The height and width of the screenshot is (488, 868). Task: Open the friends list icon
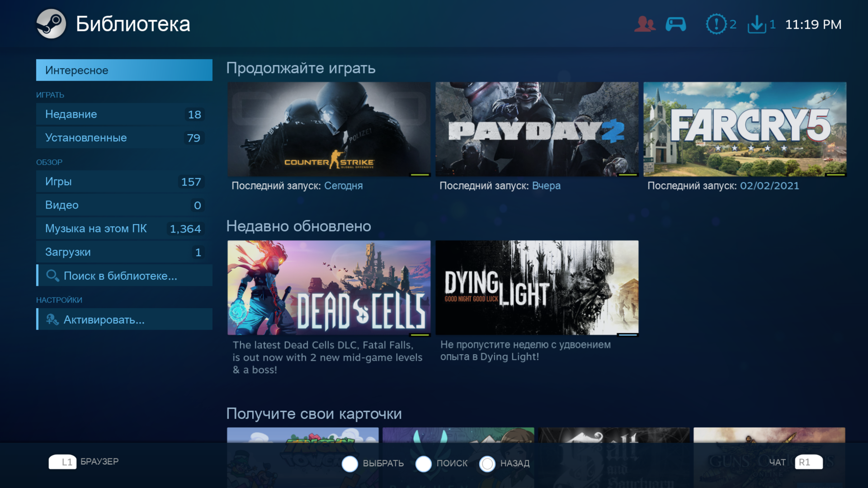pos(645,24)
